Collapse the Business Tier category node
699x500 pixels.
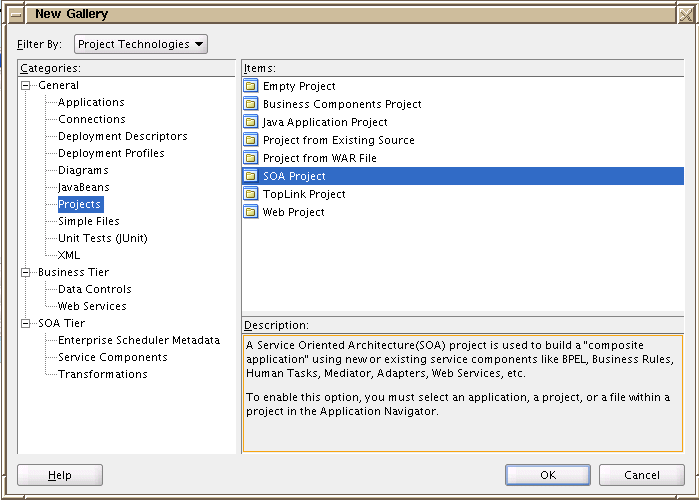point(26,272)
